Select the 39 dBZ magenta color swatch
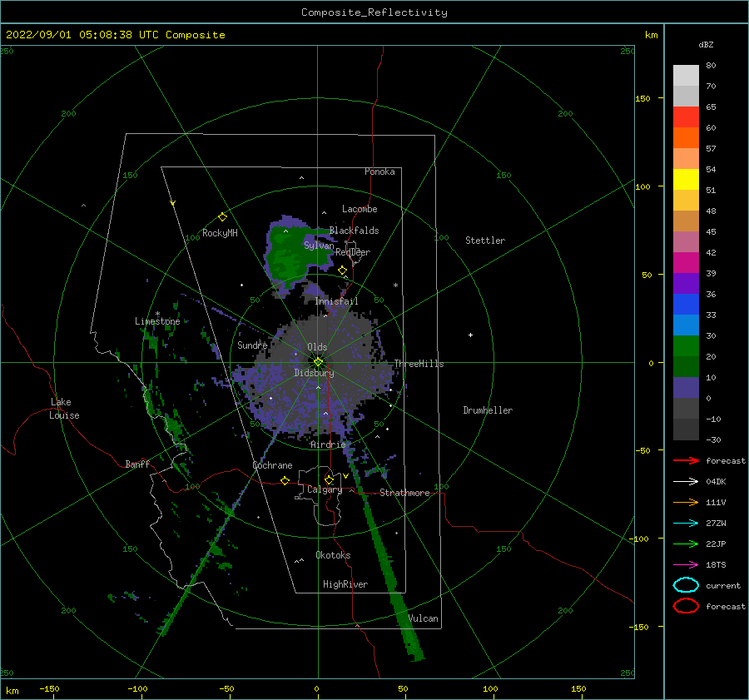Screen dimensions: 749x700 [686, 263]
